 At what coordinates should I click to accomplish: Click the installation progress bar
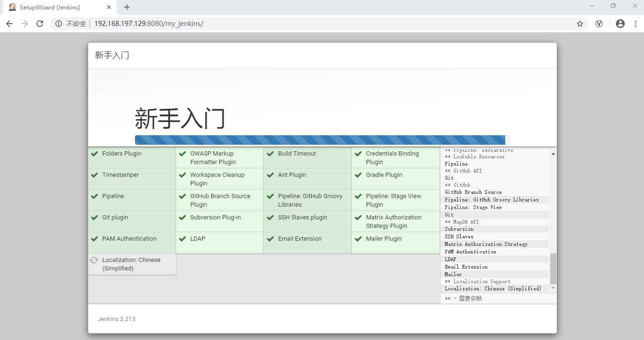322,140
